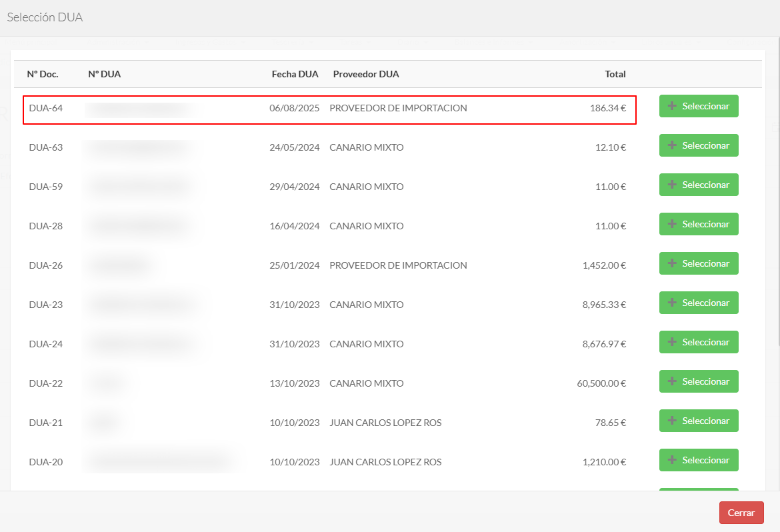Viewport: 780px width, 532px height.
Task: Click supplier name JUAN CARLOS LOPEZ ROS for DUA-21
Action: click(385, 423)
